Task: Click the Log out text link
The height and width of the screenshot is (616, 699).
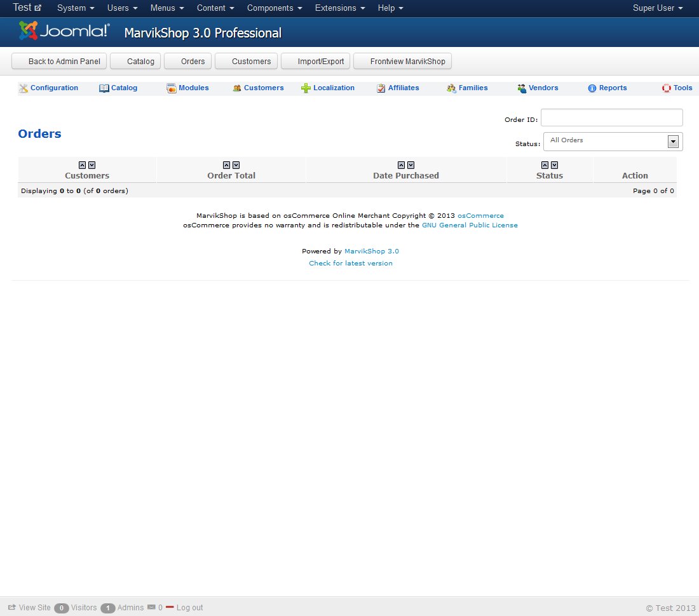Action: tap(189, 608)
